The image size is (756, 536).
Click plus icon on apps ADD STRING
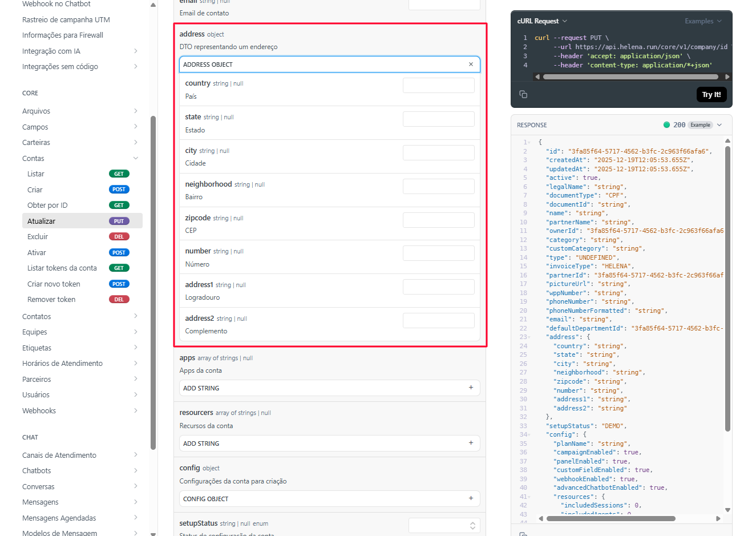point(471,388)
